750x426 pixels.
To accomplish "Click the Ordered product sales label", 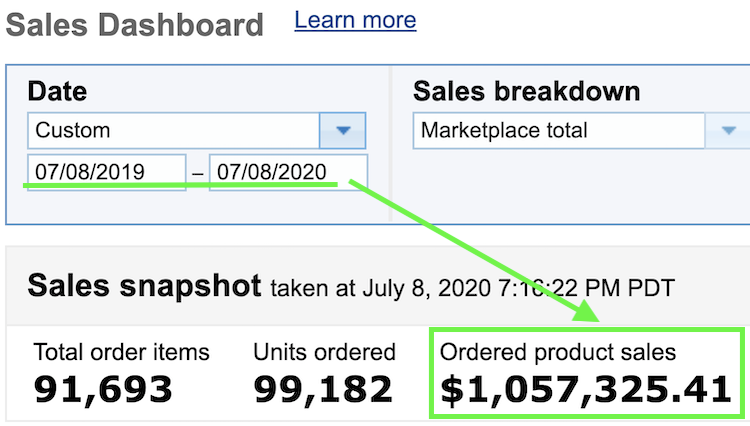I will click(558, 352).
